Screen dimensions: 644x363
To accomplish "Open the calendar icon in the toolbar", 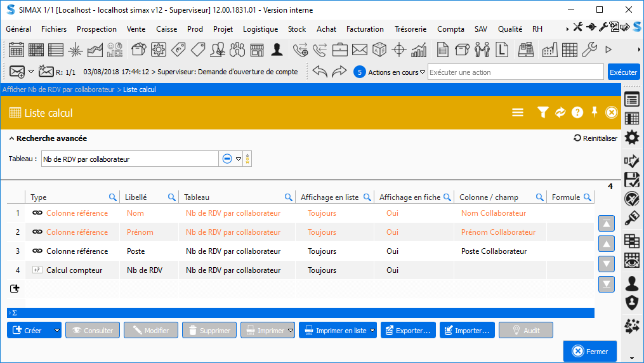I will pos(16,49).
